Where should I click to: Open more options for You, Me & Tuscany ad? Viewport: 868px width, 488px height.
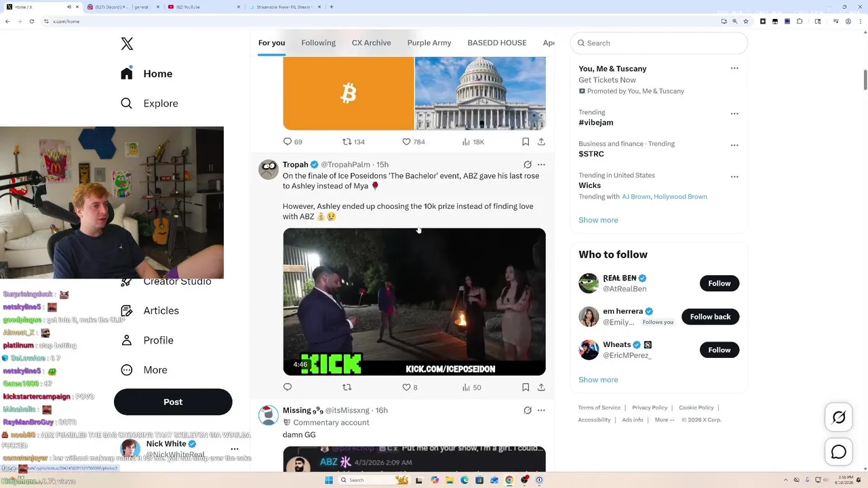coord(734,68)
